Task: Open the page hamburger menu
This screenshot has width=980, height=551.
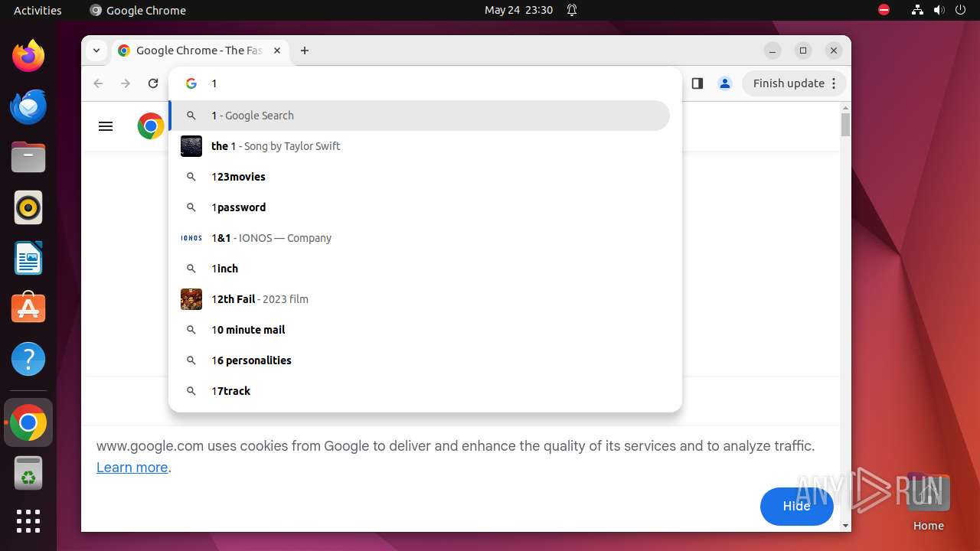Action: [x=106, y=126]
